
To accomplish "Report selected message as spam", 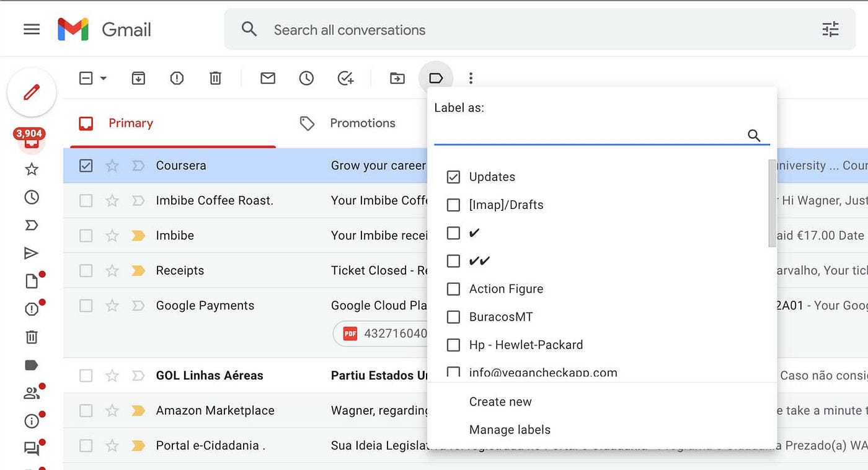I will pyautogui.click(x=177, y=78).
